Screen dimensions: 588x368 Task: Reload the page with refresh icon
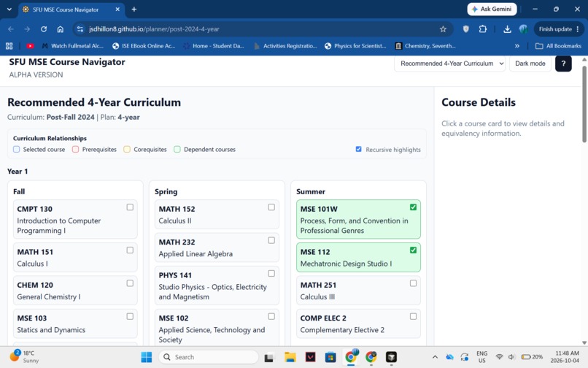(x=44, y=29)
